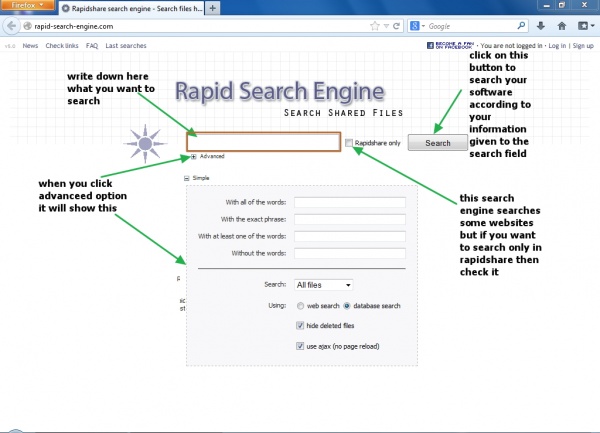Click the Google search engine icon
600x433 pixels.
[x=414, y=26]
